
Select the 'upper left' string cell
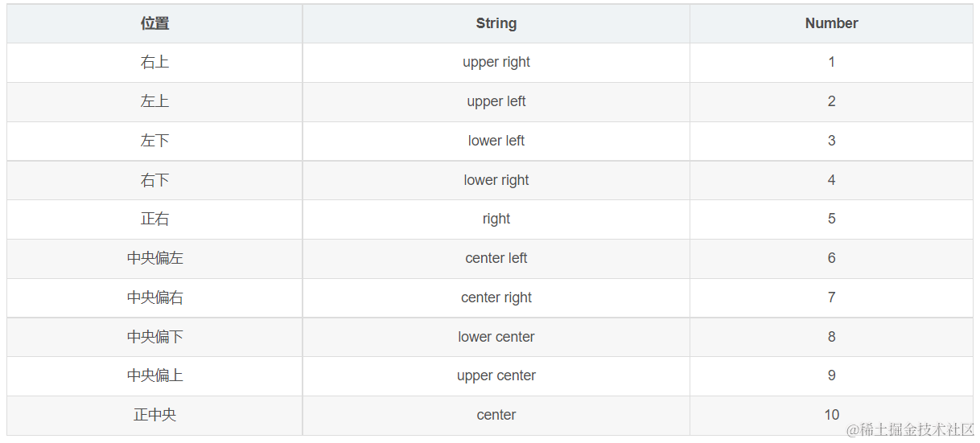coord(496,101)
